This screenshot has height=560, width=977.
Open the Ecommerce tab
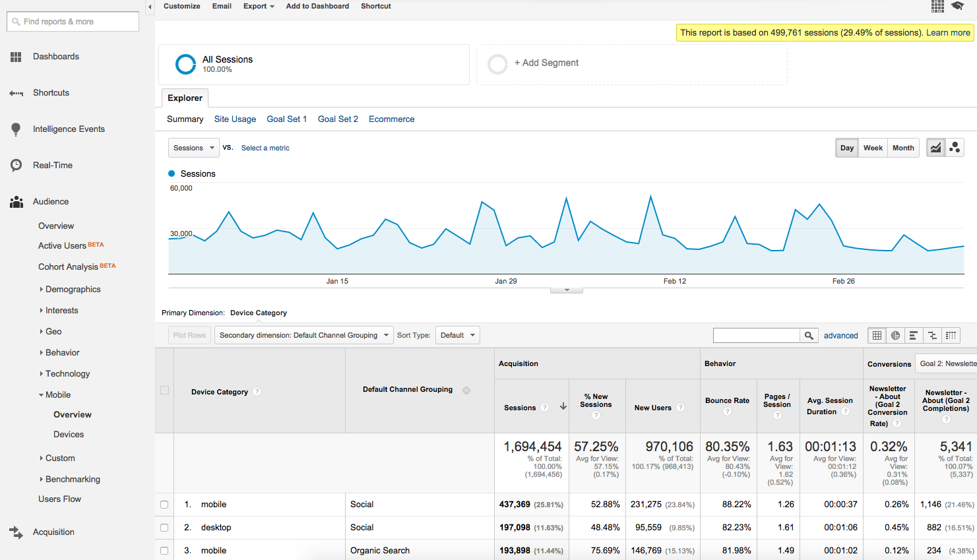click(x=391, y=119)
